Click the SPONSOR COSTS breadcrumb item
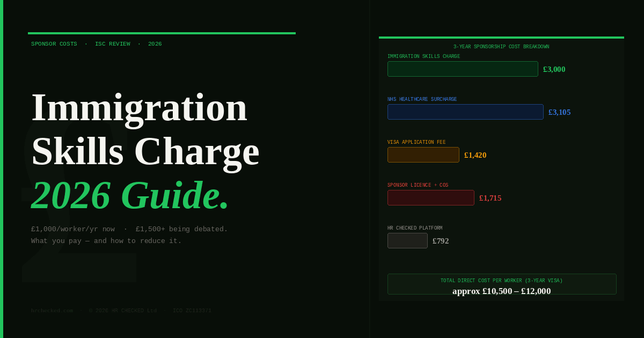This screenshot has width=644, height=338. click(54, 44)
